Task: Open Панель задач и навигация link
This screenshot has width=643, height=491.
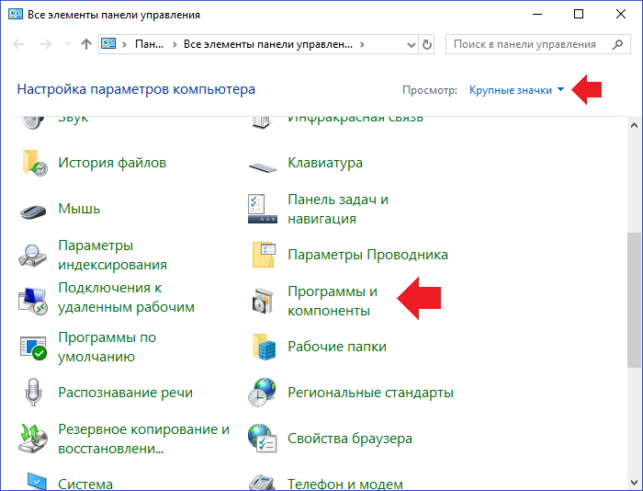Action: click(338, 209)
